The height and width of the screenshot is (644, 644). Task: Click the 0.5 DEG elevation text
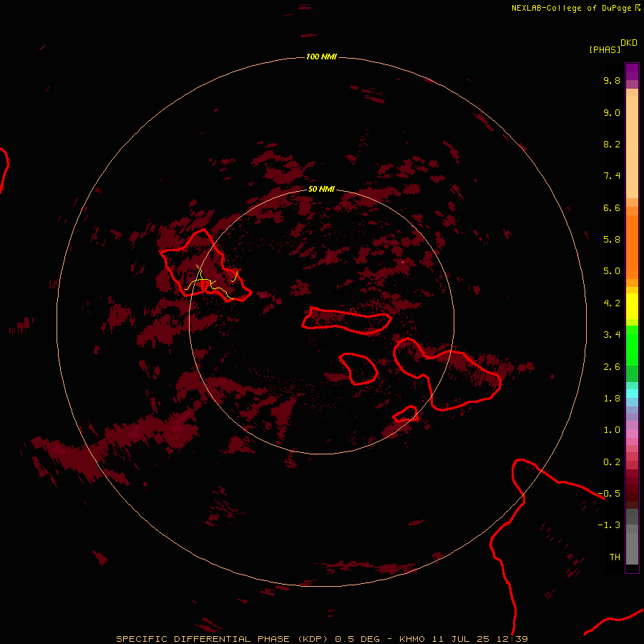pos(359,639)
